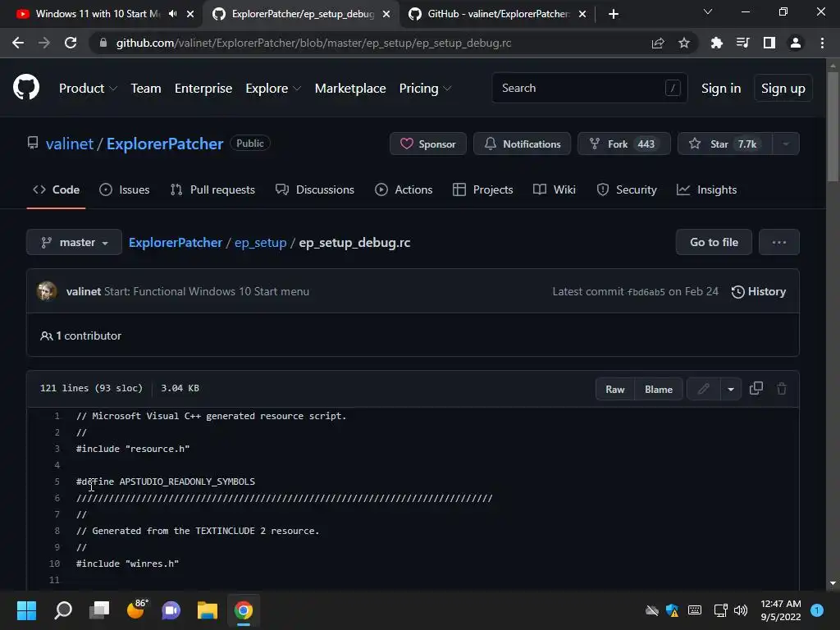Open the Projects tab
Image resolution: width=840 pixels, height=630 pixels.
pos(482,189)
